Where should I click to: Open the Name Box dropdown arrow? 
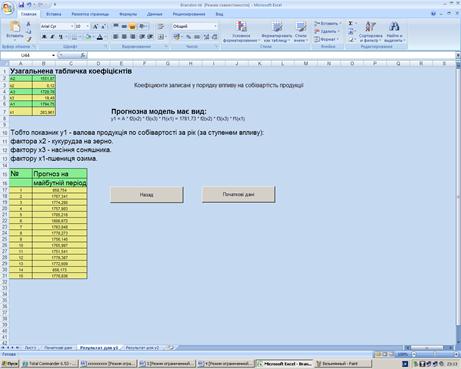pos(53,55)
